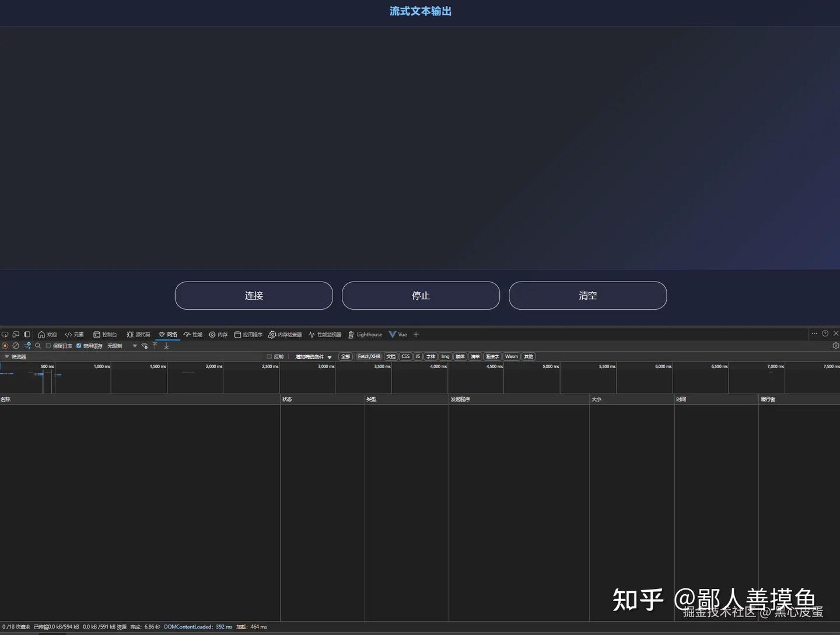Clear the network request log
The height and width of the screenshot is (635, 840).
point(16,345)
